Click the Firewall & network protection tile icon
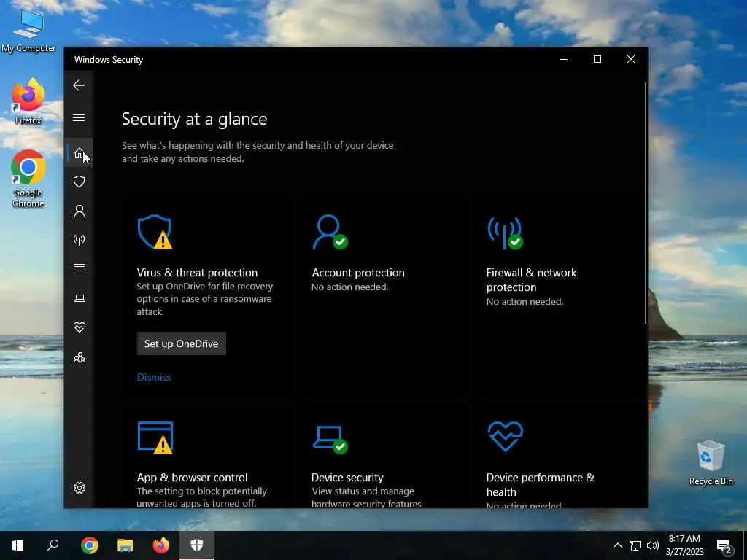This screenshot has width=747, height=560. tap(505, 233)
